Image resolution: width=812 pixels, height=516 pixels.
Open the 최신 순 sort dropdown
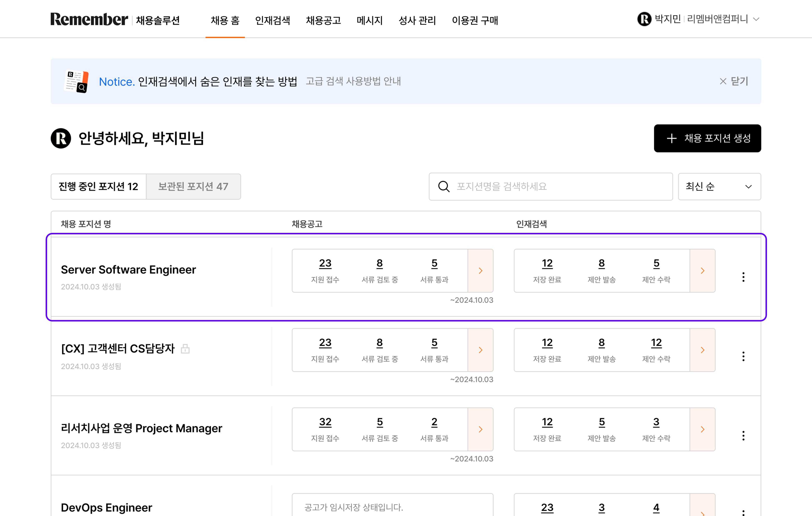(719, 187)
